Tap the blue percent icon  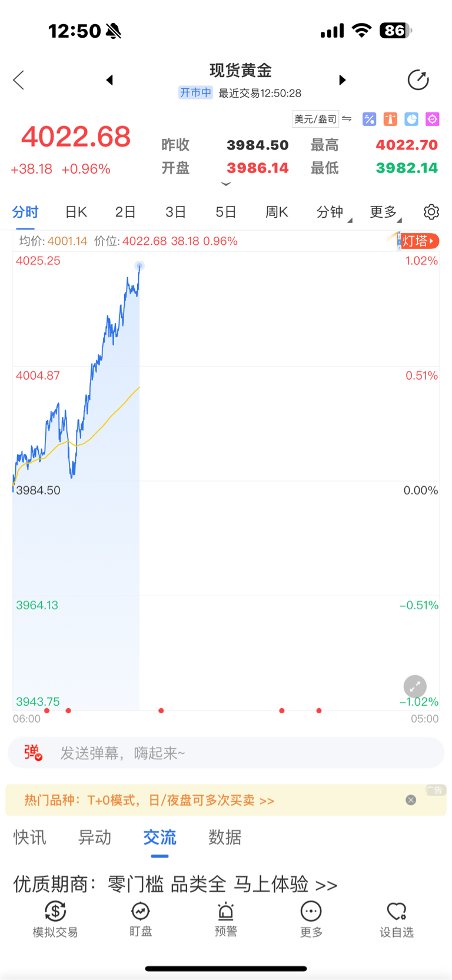pyautogui.click(x=369, y=119)
